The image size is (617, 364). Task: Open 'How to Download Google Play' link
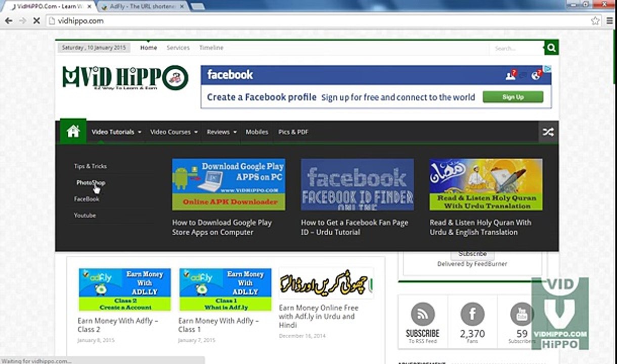[222, 227]
